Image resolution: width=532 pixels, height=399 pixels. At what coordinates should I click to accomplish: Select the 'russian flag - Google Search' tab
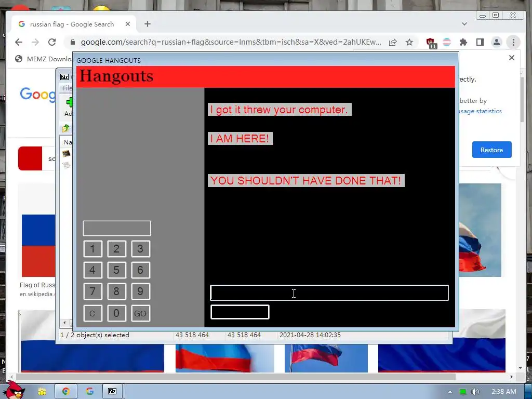(74, 24)
